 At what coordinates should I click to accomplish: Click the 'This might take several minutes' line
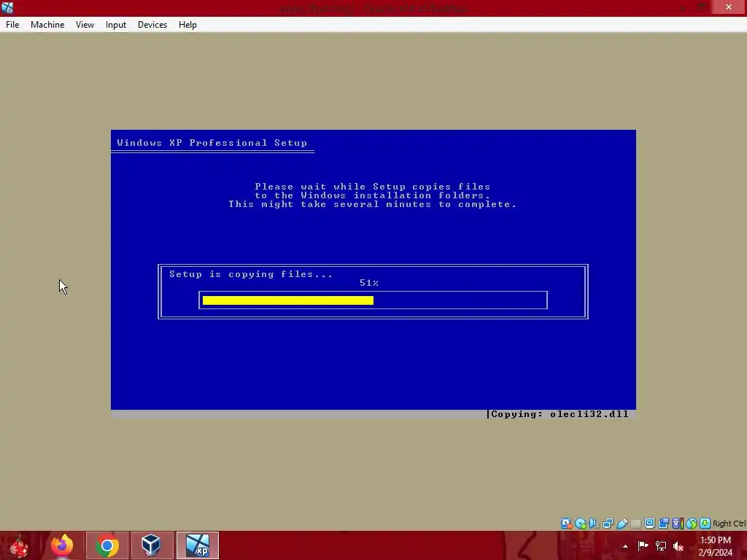372,204
